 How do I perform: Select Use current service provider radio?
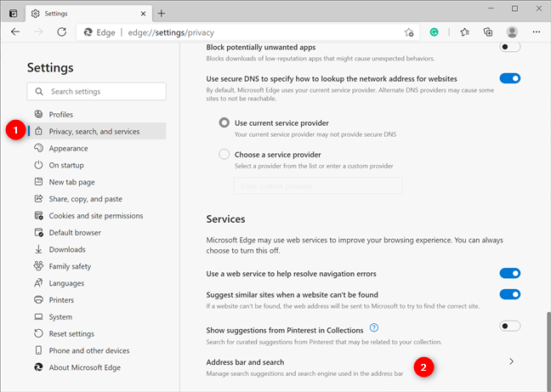click(224, 123)
